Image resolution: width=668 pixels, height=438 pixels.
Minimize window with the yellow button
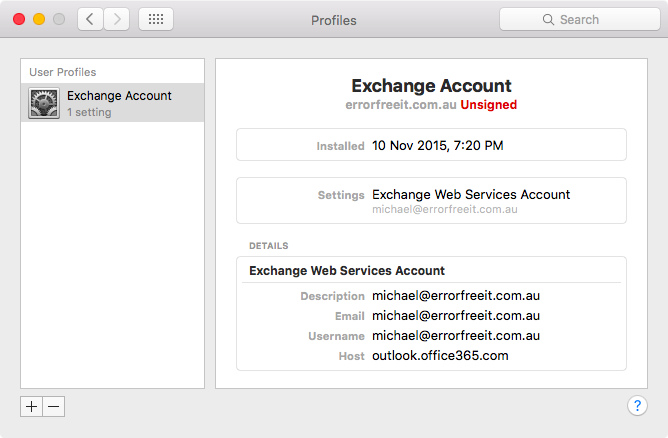[x=39, y=19]
